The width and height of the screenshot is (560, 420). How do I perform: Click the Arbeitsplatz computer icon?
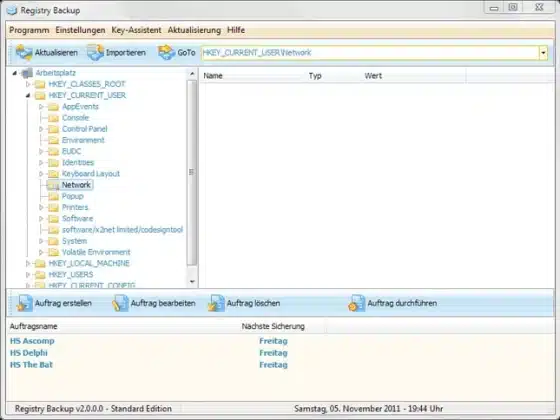pos(27,73)
